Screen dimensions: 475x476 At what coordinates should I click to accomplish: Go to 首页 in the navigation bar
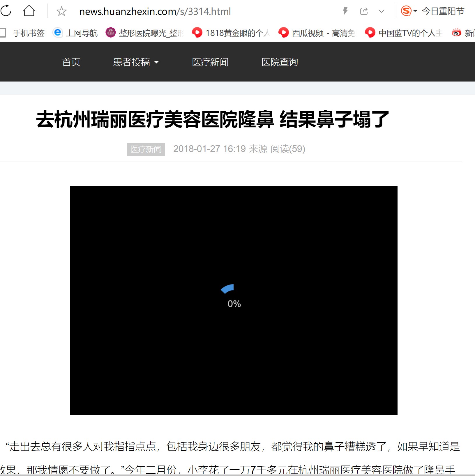click(x=71, y=62)
